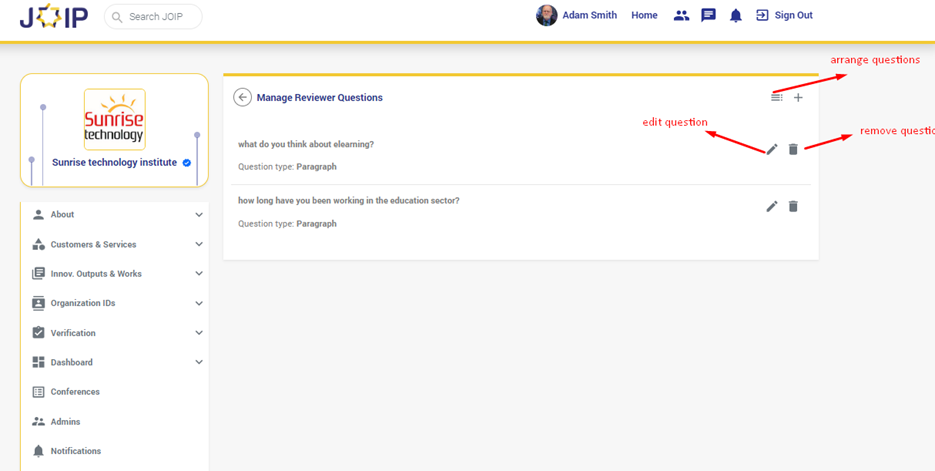The image size is (935, 471).
Task: Open the Conferences sidebar item
Action: 75,392
